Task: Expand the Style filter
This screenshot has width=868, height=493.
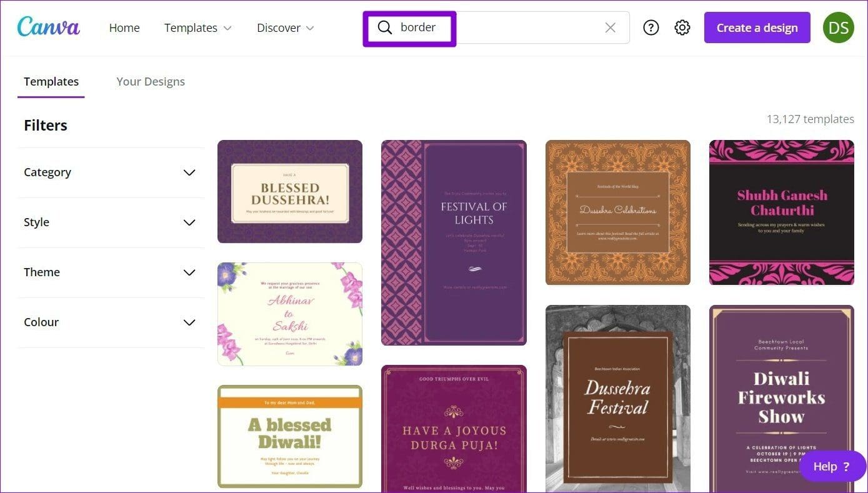Action: 111,222
